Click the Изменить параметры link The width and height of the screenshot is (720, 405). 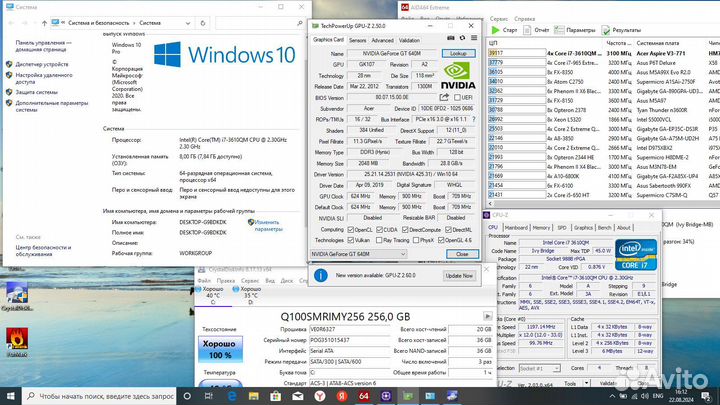pos(268,225)
